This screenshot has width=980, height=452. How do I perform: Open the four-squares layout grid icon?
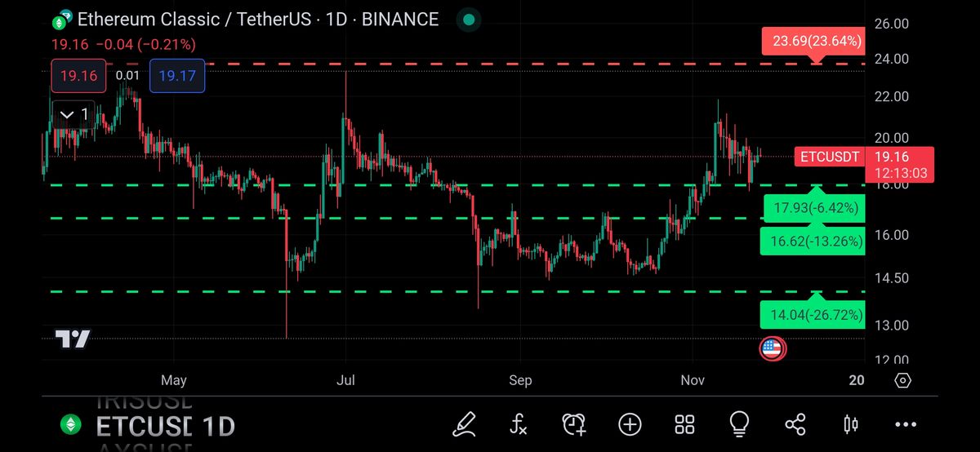[x=684, y=423]
